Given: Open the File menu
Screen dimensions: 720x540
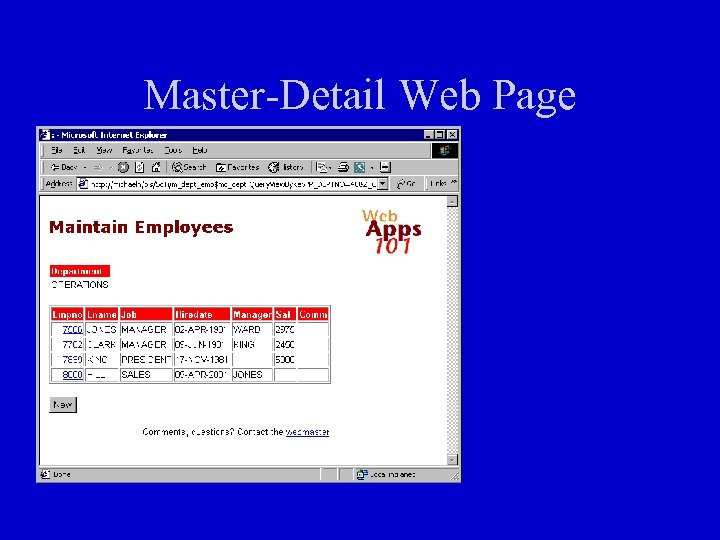Looking at the screenshot, I should click(56, 150).
